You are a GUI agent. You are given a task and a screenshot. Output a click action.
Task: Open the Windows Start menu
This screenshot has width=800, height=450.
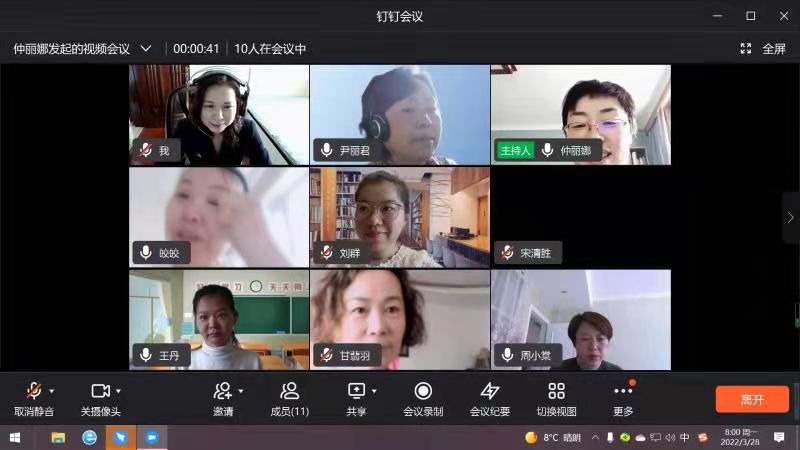15,437
